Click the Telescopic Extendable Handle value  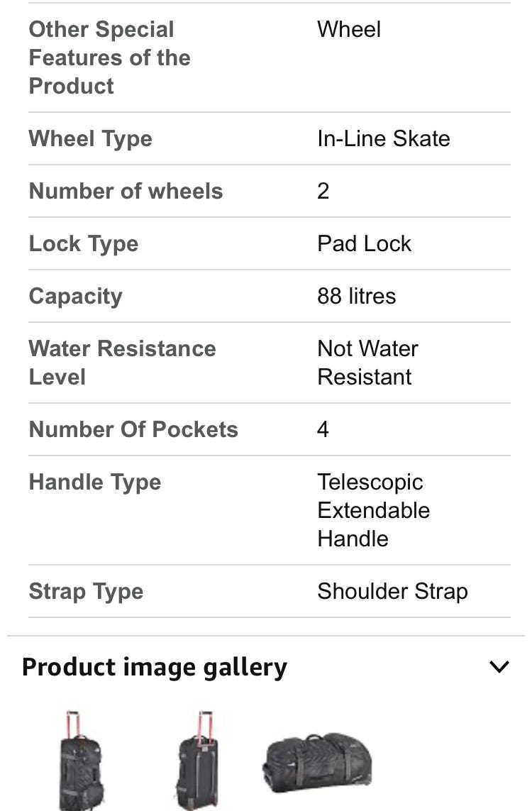tap(373, 510)
